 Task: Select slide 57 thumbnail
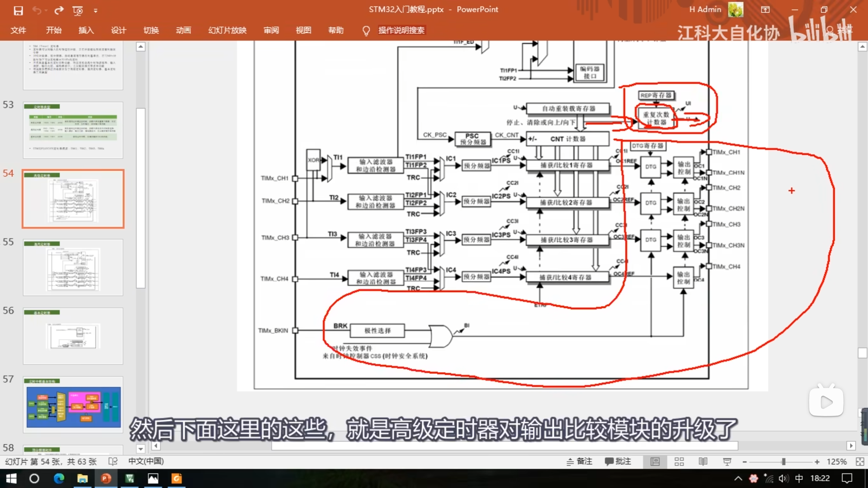73,405
